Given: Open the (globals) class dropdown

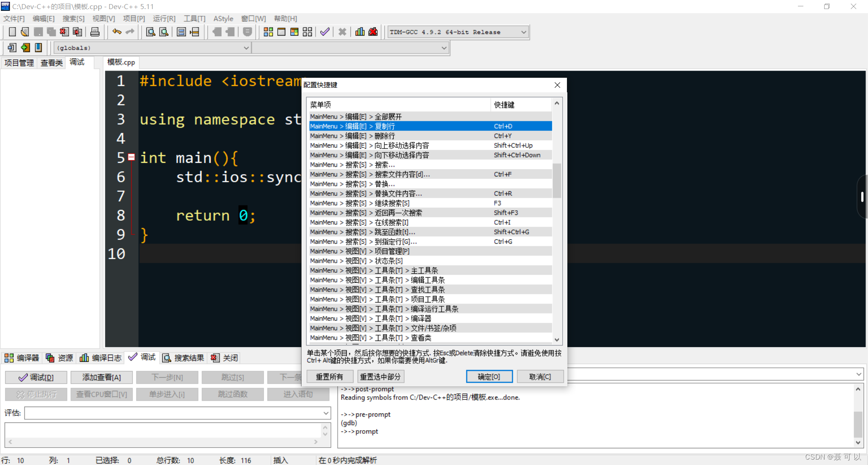Looking at the screenshot, I should pyautogui.click(x=246, y=48).
